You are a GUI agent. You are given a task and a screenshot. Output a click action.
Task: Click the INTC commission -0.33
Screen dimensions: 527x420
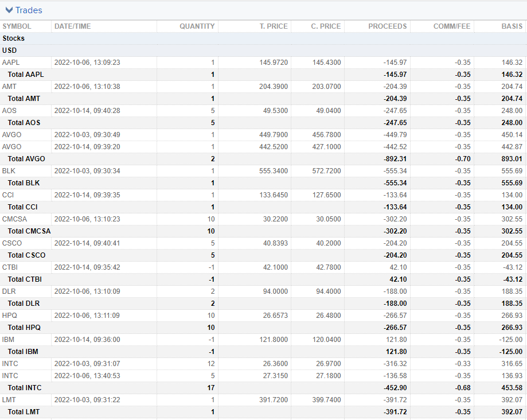(462, 364)
